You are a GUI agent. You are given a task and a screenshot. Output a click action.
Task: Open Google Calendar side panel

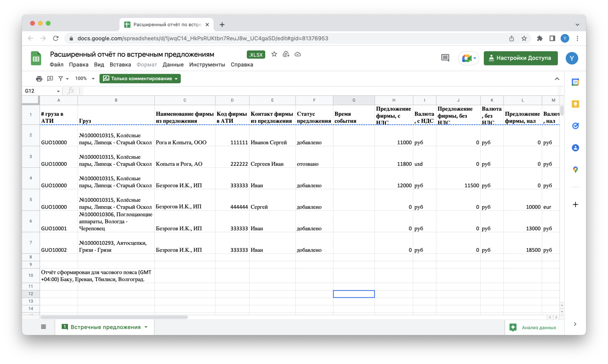pos(575,82)
